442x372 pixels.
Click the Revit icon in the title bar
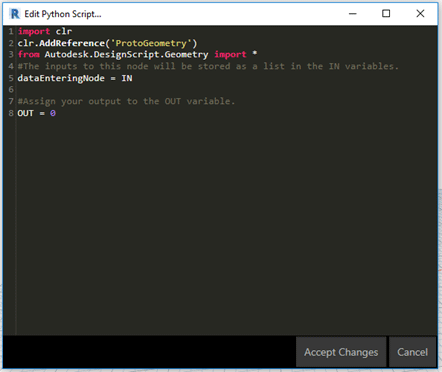pyautogui.click(x=15, y=14)
